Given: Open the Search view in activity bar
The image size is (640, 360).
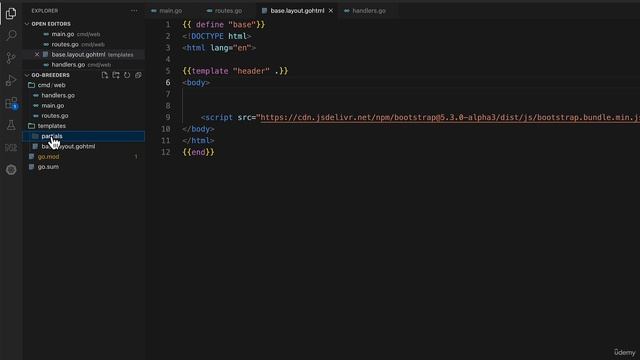Looking at the screenshot, I should (11, 36).
